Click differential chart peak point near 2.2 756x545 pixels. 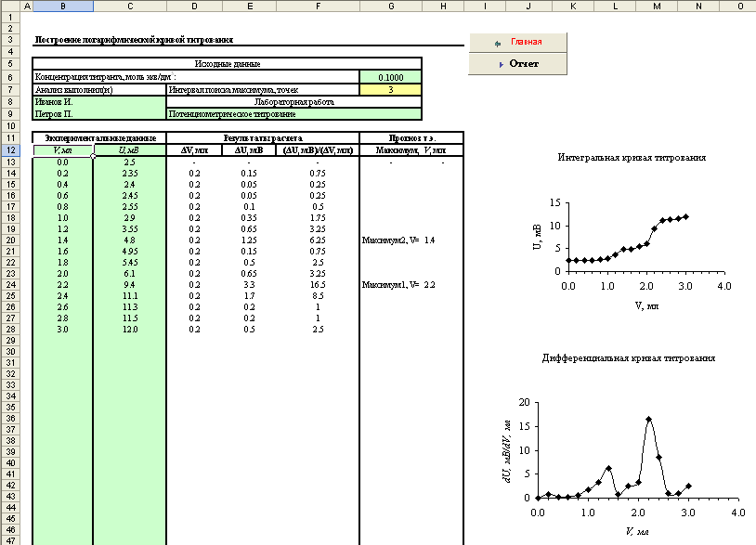pos(649,420)
